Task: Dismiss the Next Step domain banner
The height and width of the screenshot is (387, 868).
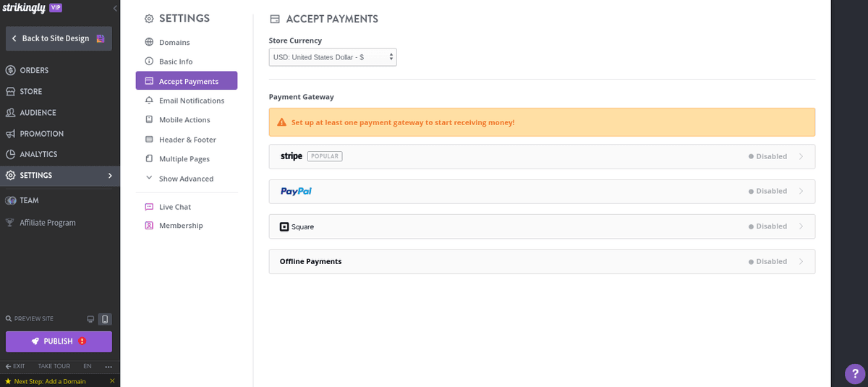Action: click(112, 381)
